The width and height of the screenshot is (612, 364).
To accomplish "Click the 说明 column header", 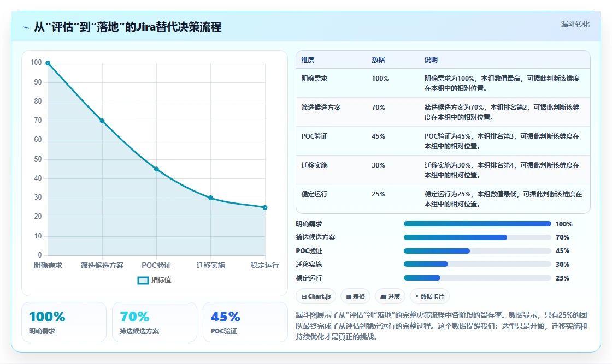I will click(431, 59).
